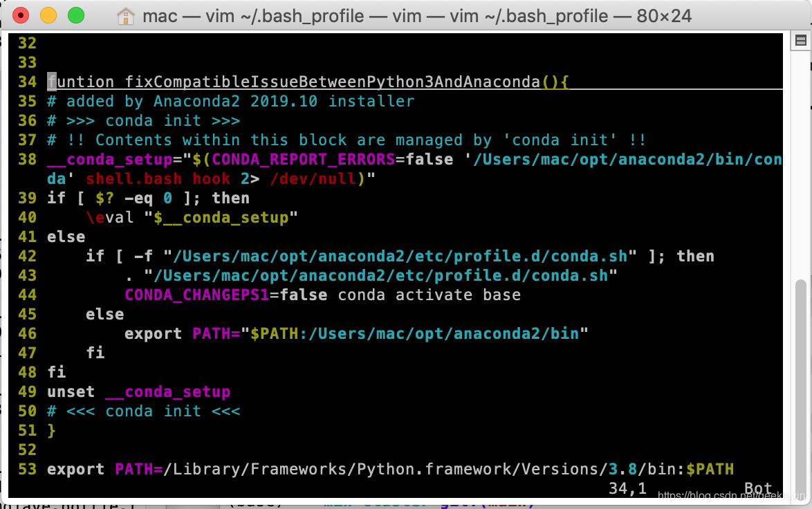The image size is (812, 509).
Task: Click '$PATH' at end of line 53
Action: pos(710,469)
